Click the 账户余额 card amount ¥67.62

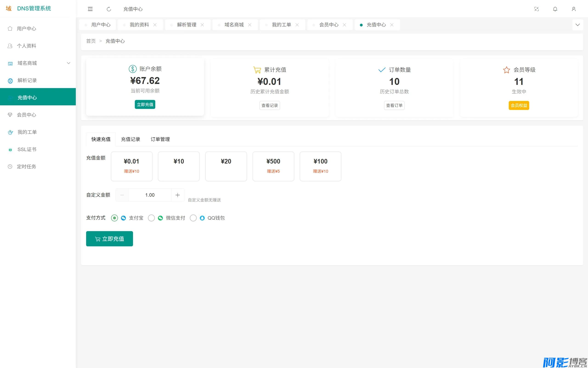pyautogui.click(x=145, y=80)
